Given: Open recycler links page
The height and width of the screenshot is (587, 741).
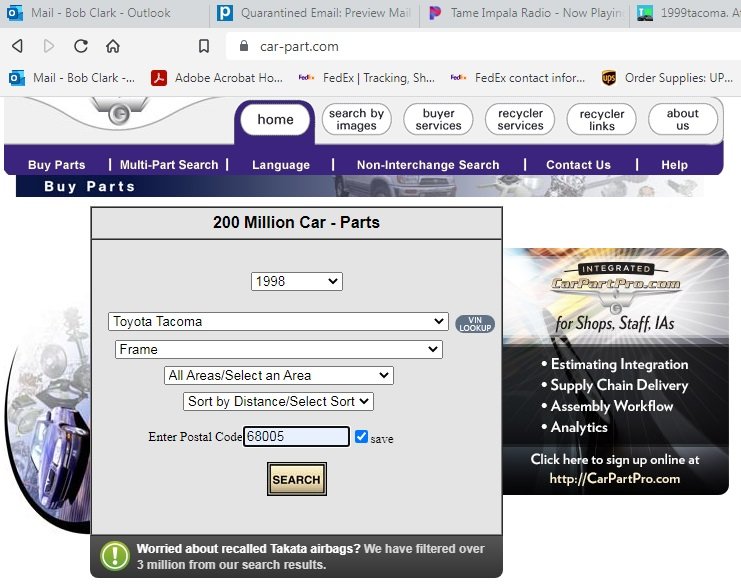Looking at the screenshot, I should (x=602, y=120).
